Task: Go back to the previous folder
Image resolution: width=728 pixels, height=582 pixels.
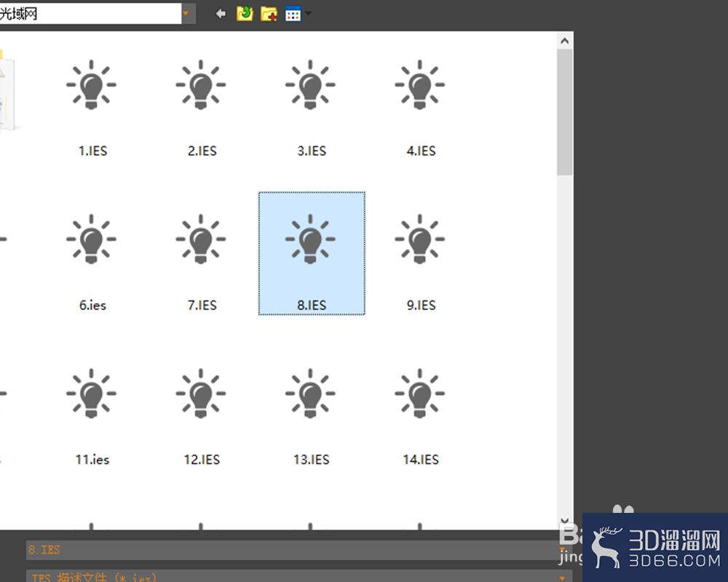Action: [x=221, y=14]
